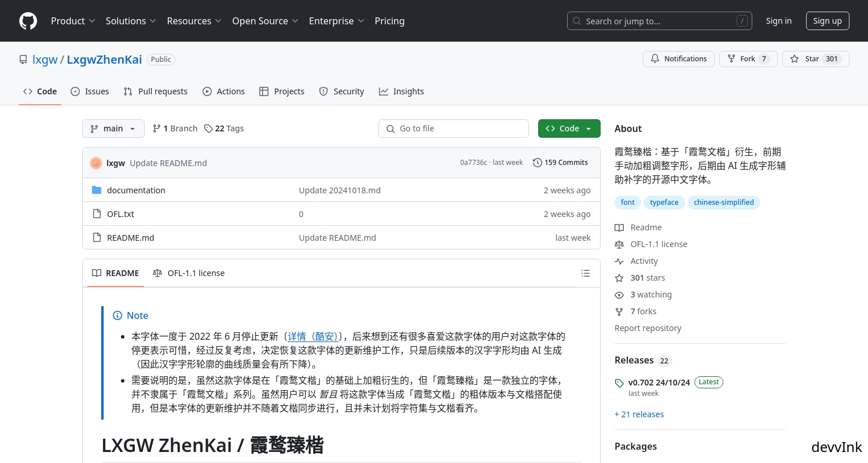The image size is (868, 463).
Task: Click the repository book icon beside lxgw
Action: tap(23, 60)
